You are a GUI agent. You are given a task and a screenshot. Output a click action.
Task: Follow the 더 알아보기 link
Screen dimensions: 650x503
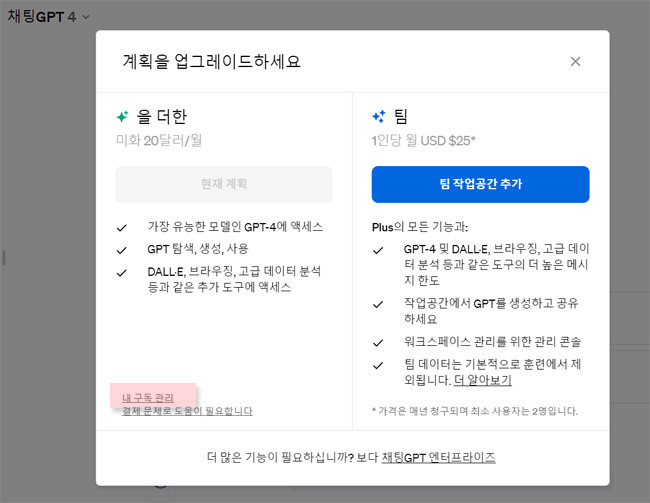(483, 380)
